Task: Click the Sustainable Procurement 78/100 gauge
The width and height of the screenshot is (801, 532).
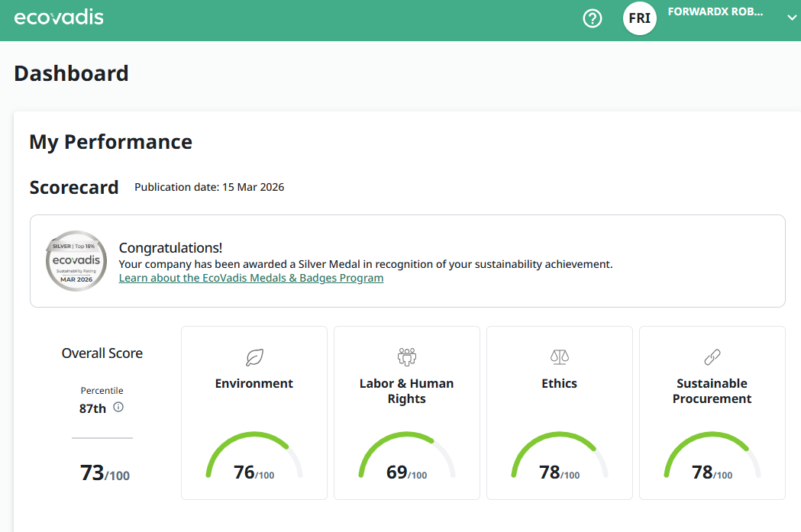Action: pos(712,462)
